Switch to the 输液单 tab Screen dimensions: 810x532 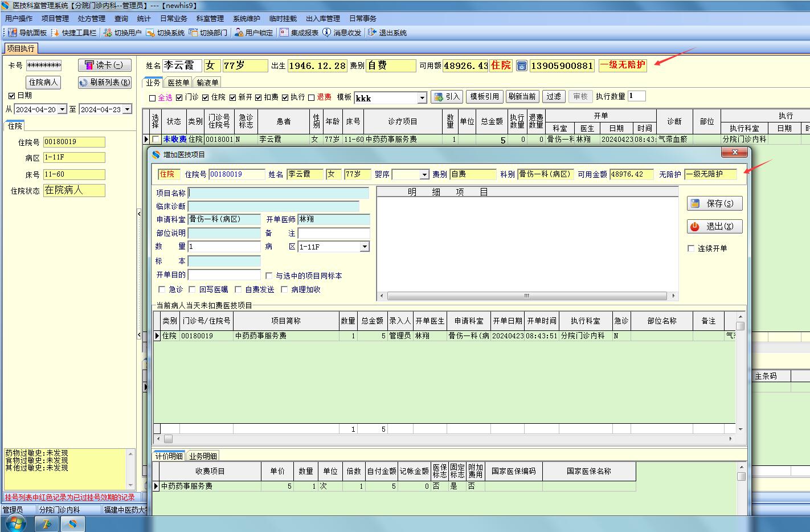(x=207, y=83)
